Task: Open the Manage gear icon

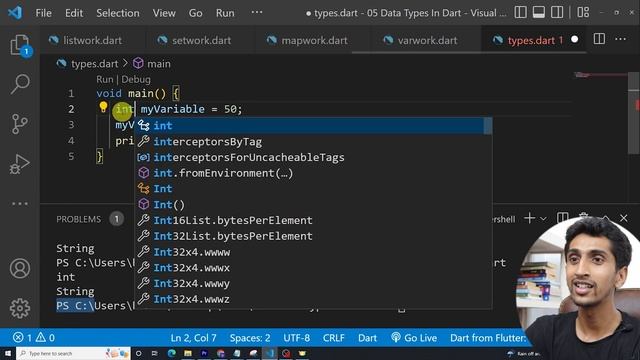Action: [x=20, y=308]
